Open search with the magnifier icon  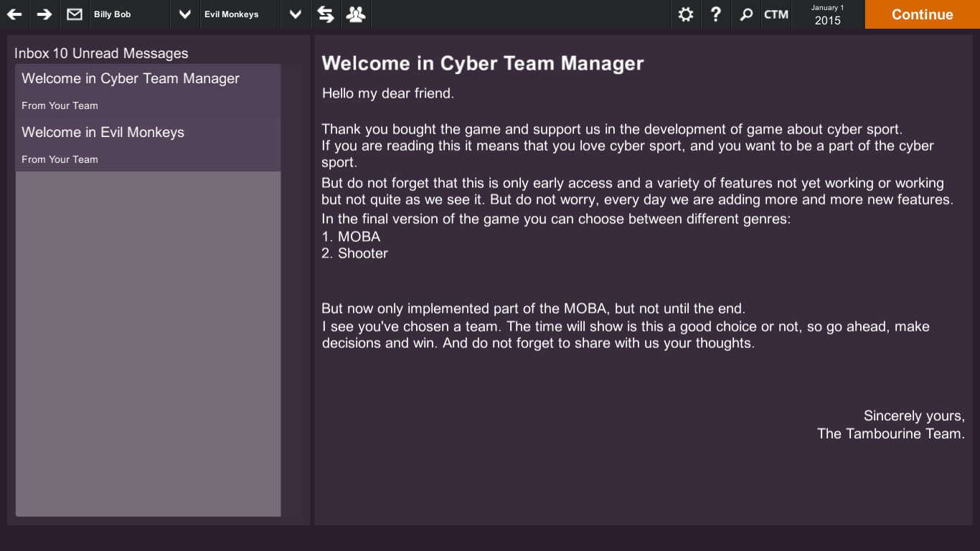pyautogui.click(x=745, y=14)
